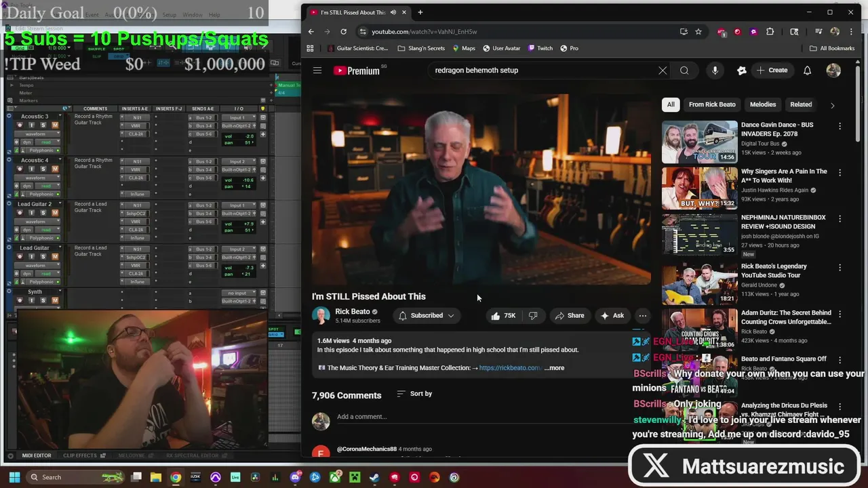
Task: Go to the YouTube Premium home logo
Action: tap(357, 70)
